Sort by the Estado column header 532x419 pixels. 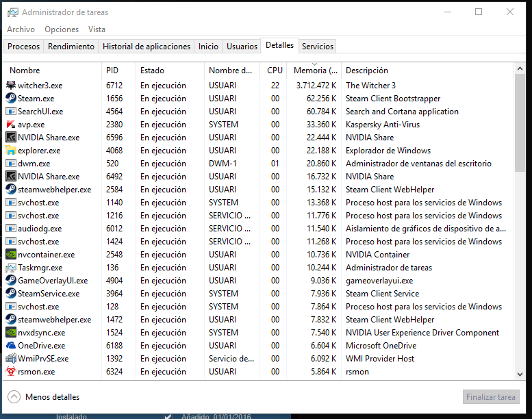tap(170, 71)
